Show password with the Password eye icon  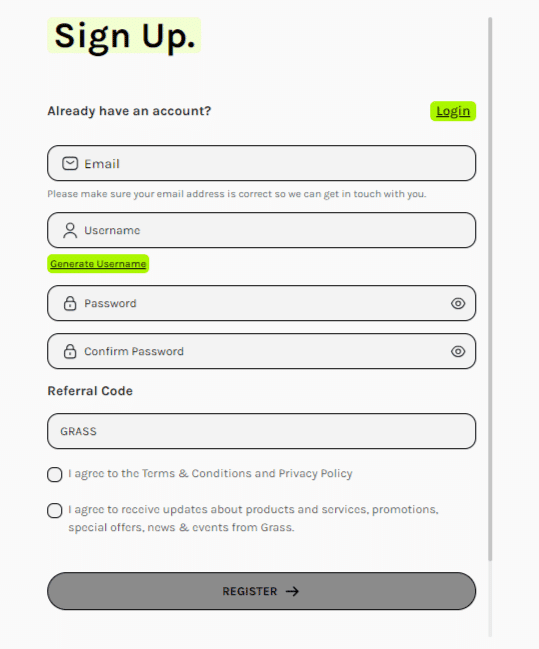(x=458, y=303)
